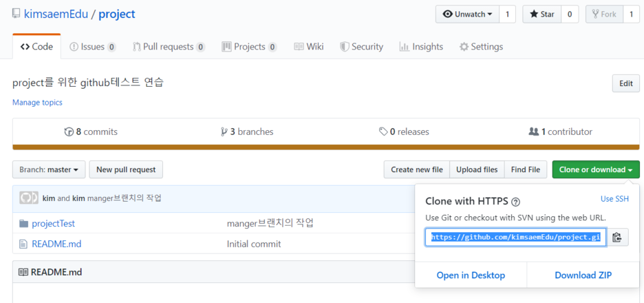The height and width of the screenshot is (303, 644).
Task: Click Upload files button
Action: pos(477,169)
